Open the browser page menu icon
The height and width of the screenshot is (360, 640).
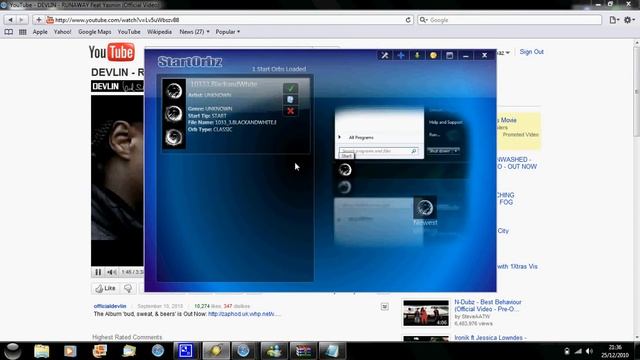[x=613, y=20]
